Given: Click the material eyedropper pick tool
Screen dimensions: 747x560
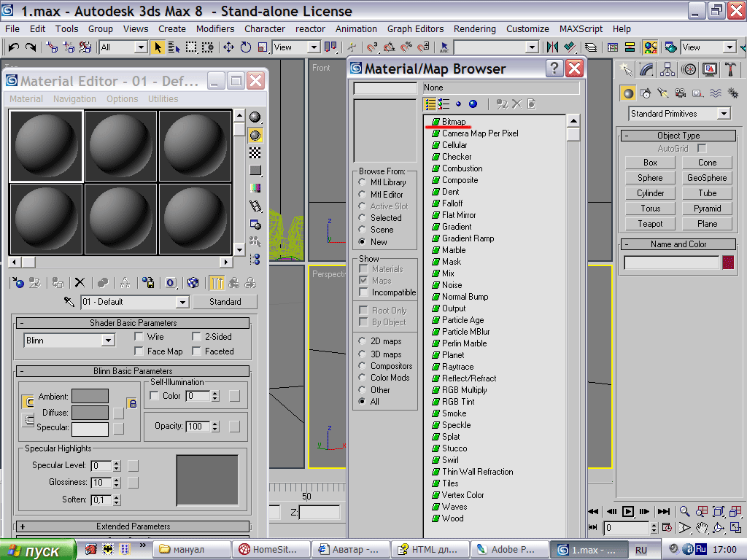Looking at the screenshot, I should pyautogui.click(x=69, y=301).
